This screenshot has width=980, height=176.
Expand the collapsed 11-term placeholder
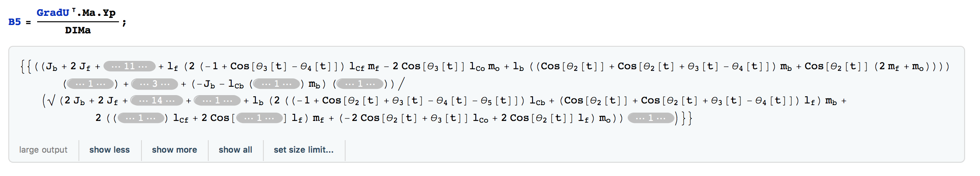coord(129,66)
